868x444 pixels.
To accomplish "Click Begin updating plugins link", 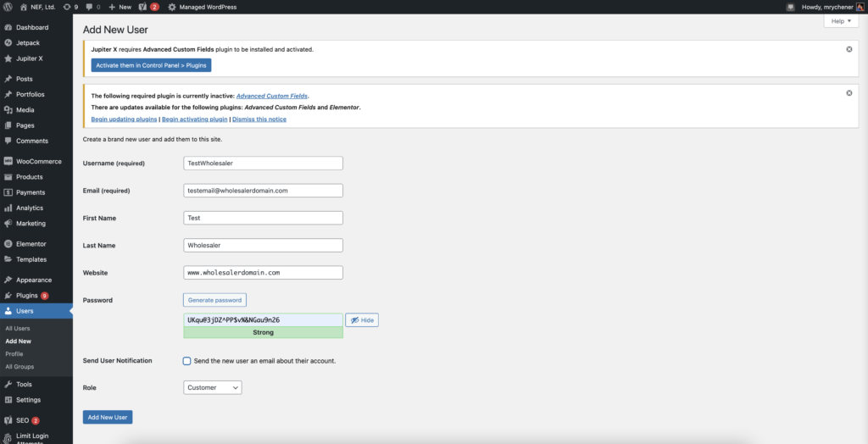I will (124, 119).
